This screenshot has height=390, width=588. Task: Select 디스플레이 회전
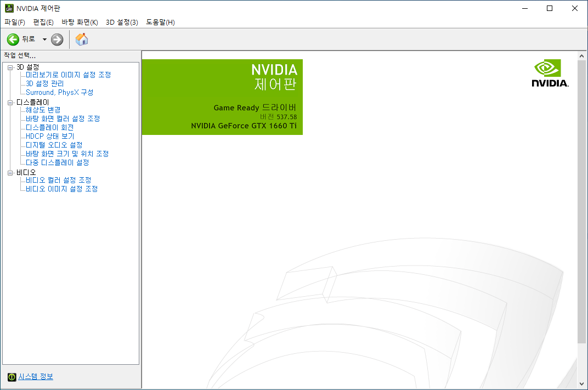tap(49, 127)
